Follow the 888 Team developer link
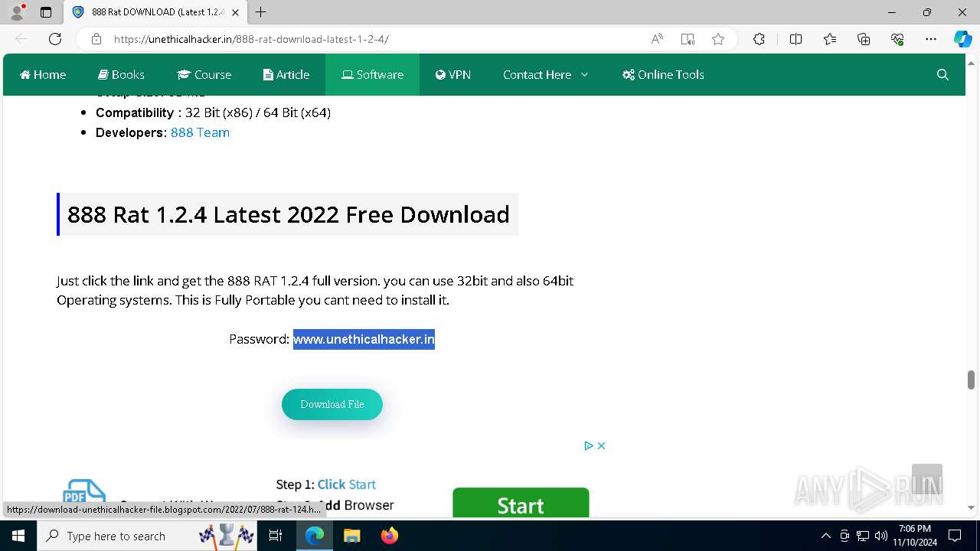 pyautogui.click(x=200, y=132)
